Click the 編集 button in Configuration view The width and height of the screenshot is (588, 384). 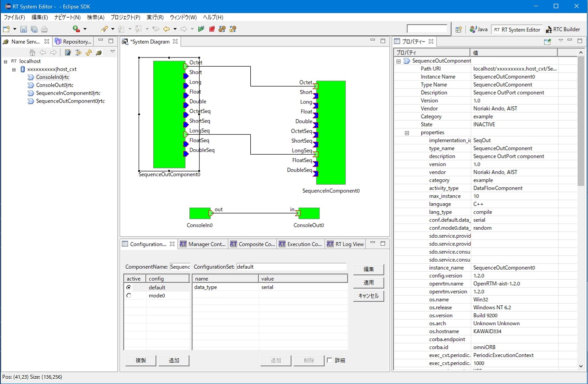coord(369,270)
